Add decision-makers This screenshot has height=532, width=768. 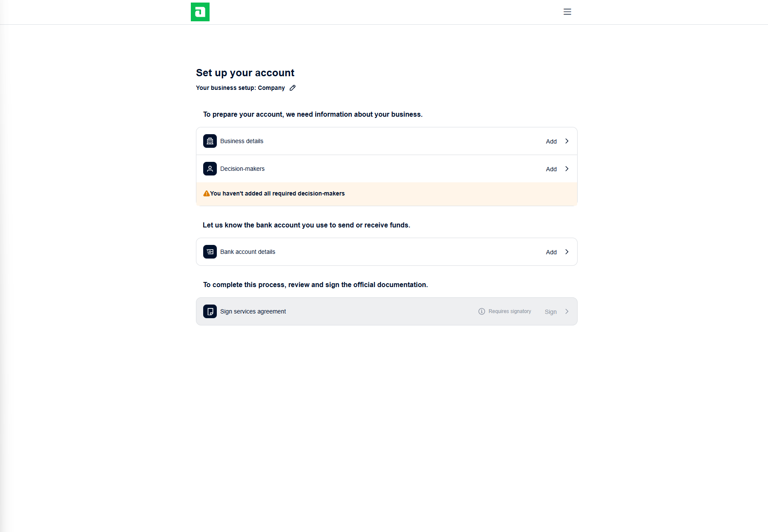551,169
